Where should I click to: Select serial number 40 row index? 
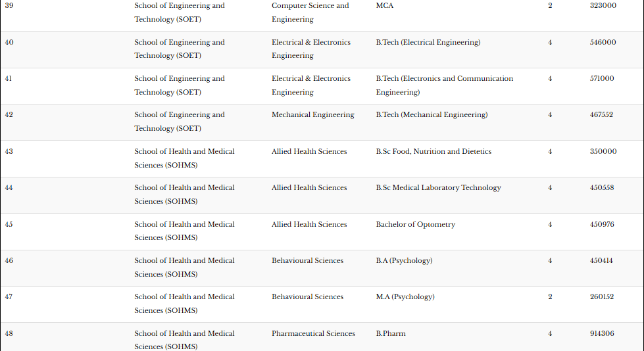pos(9,43)
